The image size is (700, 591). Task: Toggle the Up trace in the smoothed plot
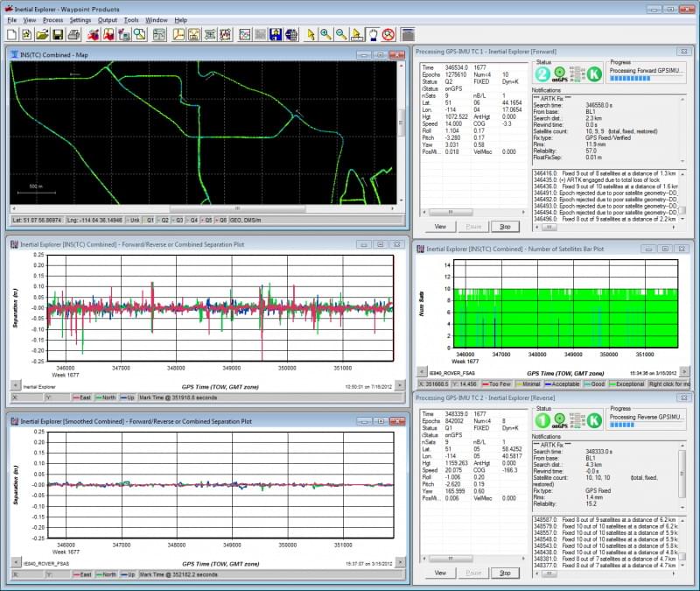(129, 576)
